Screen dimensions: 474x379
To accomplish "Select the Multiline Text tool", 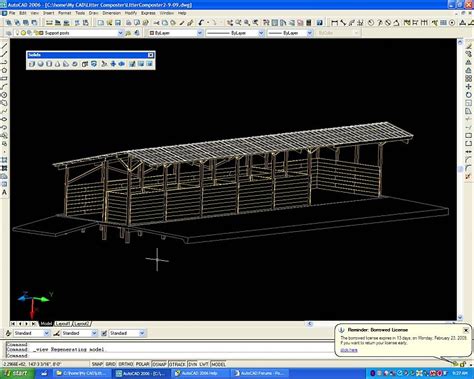I will 4,192.
